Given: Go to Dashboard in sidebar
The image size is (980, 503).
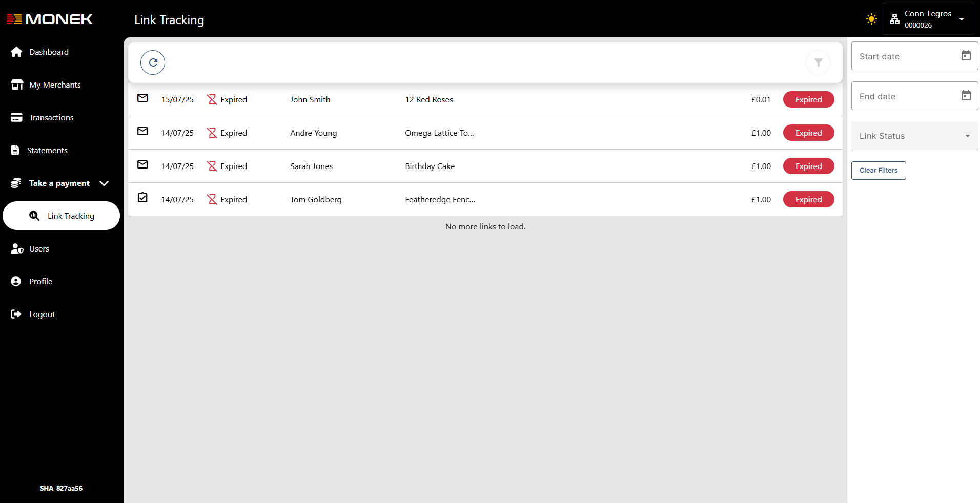Looking at the screenshot, I should click(49, 52).
